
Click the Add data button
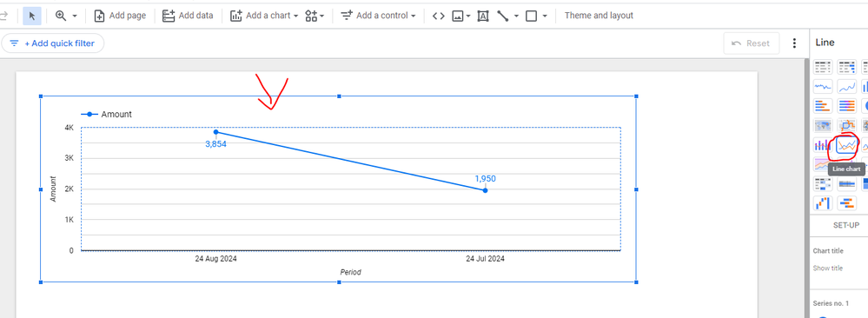[x=188, y=16]
